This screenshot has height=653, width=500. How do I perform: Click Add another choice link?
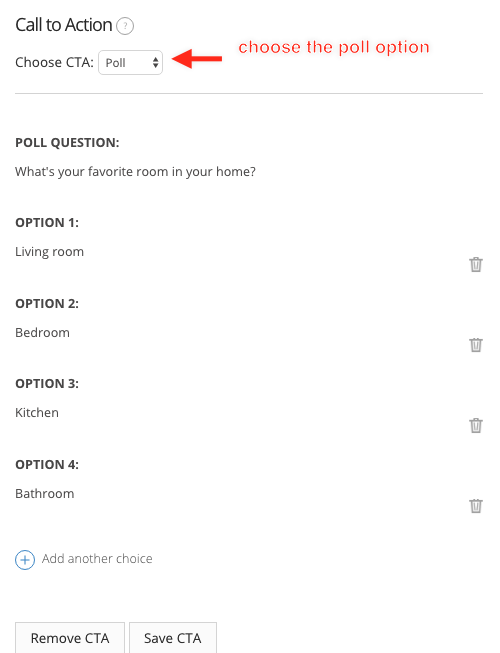[97, 559]
